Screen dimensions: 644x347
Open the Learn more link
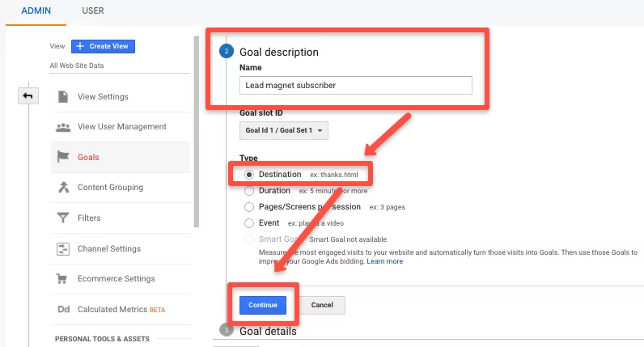(385, 261)
